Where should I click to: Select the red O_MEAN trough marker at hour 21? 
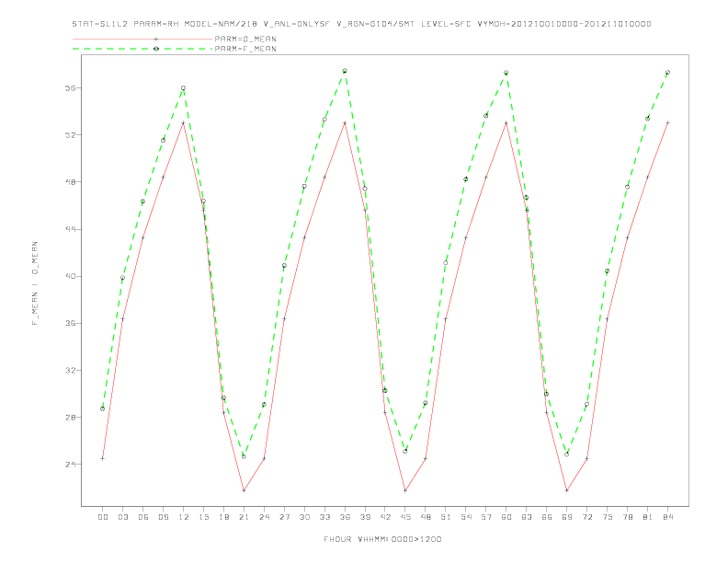pyautogui.click(x=244, y=490)
